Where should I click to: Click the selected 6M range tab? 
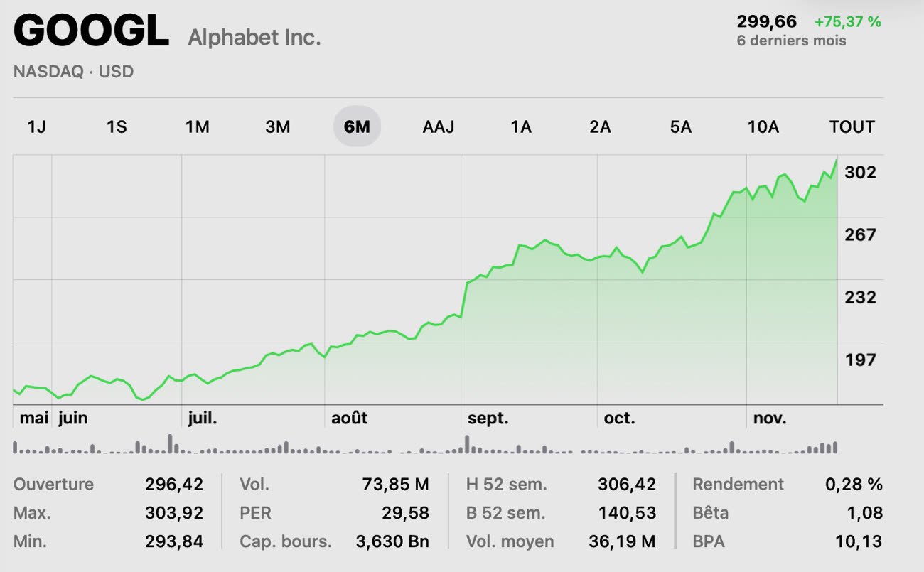pos(357,127)
